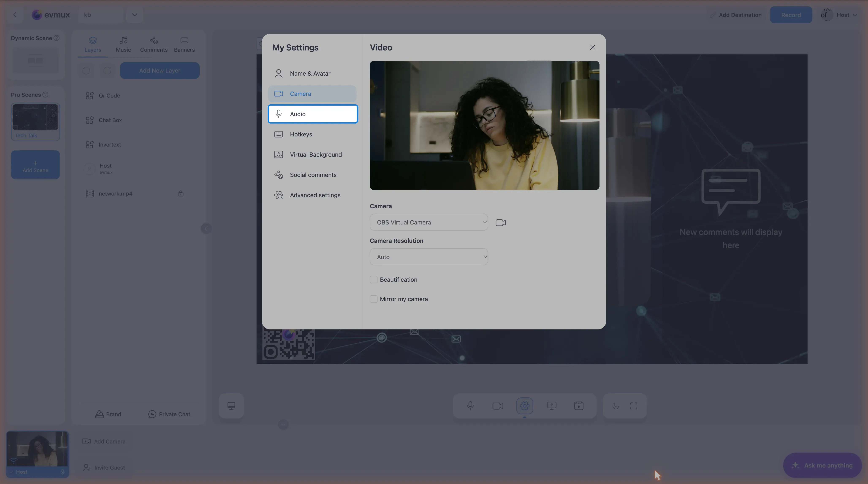
Task: Select the Dynamic Scene thumbnail
Action: tap(35, 60)
